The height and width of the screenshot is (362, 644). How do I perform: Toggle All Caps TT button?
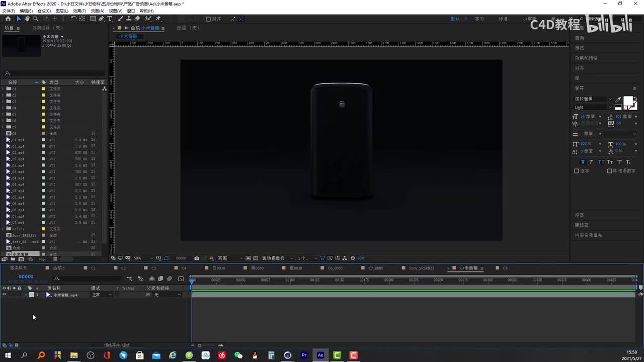point(601,162)
